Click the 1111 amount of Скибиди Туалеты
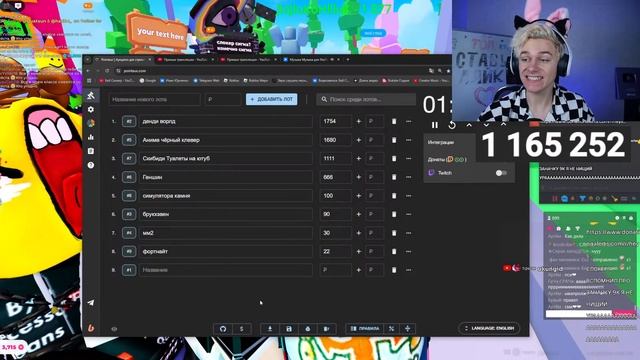Image resolution: width=640 pixels, height=360 pixels. click(x=336, y=158)
